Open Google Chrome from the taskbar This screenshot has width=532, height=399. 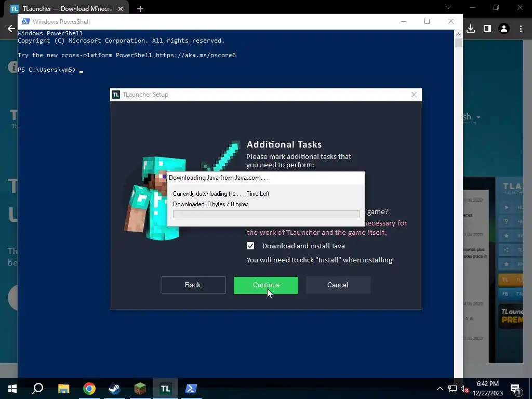[x=89, y=389]
